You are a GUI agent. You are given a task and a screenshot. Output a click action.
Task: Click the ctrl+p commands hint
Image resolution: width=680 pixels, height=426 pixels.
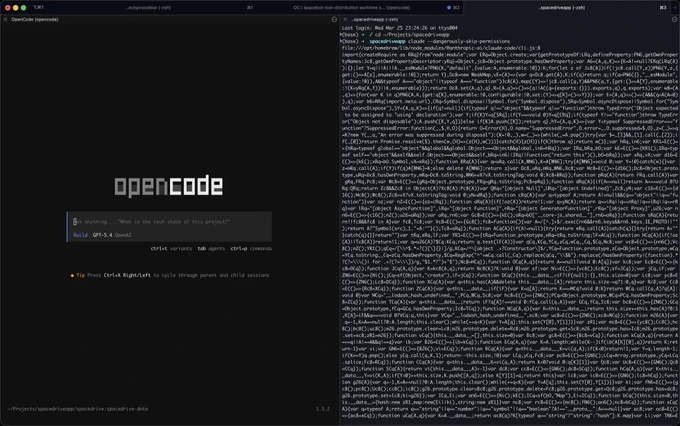251,249
